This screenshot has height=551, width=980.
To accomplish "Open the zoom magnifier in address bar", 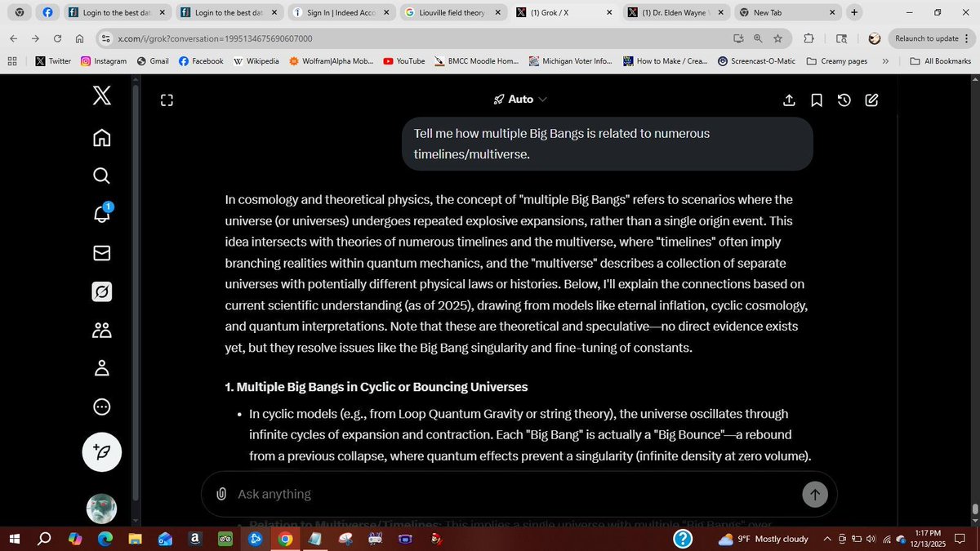I will (x=758, y=38).
